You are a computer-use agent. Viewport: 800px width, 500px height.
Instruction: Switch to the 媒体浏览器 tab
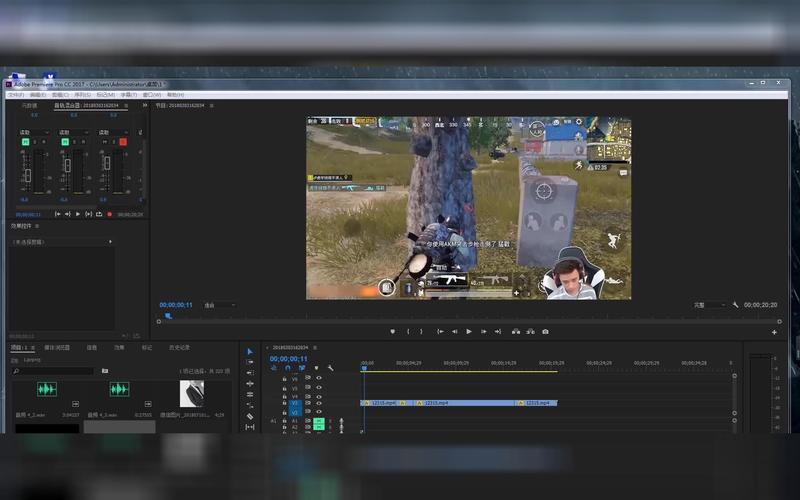[57, 347]
